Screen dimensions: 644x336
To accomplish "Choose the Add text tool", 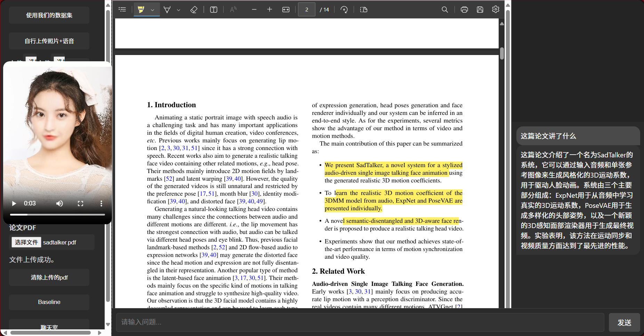I will tap(214, 10).
